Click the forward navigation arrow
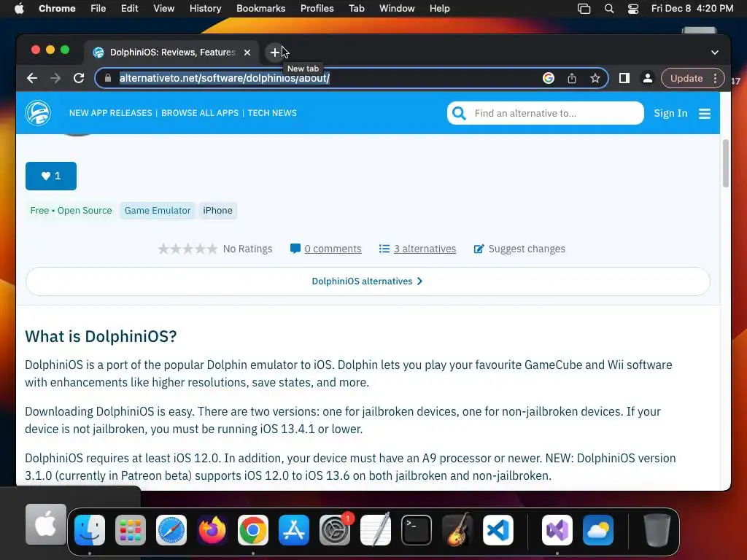The image size is (747, 560). (55, 78)
